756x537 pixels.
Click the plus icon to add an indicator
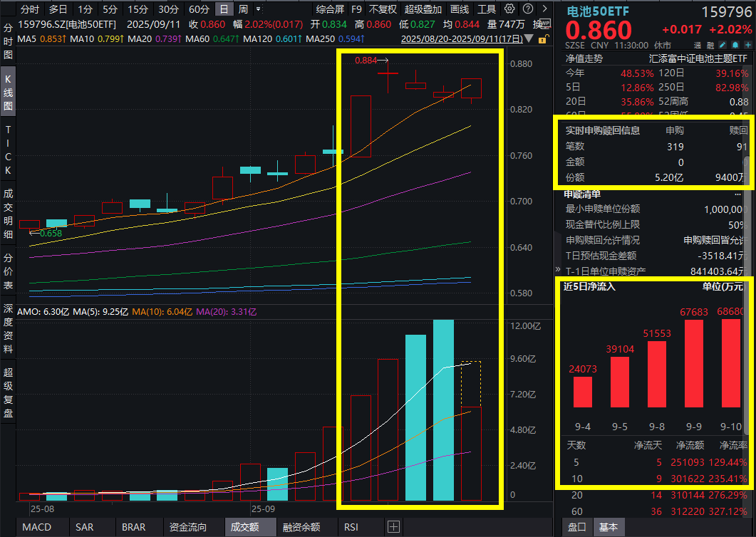(x=393, y=527)
